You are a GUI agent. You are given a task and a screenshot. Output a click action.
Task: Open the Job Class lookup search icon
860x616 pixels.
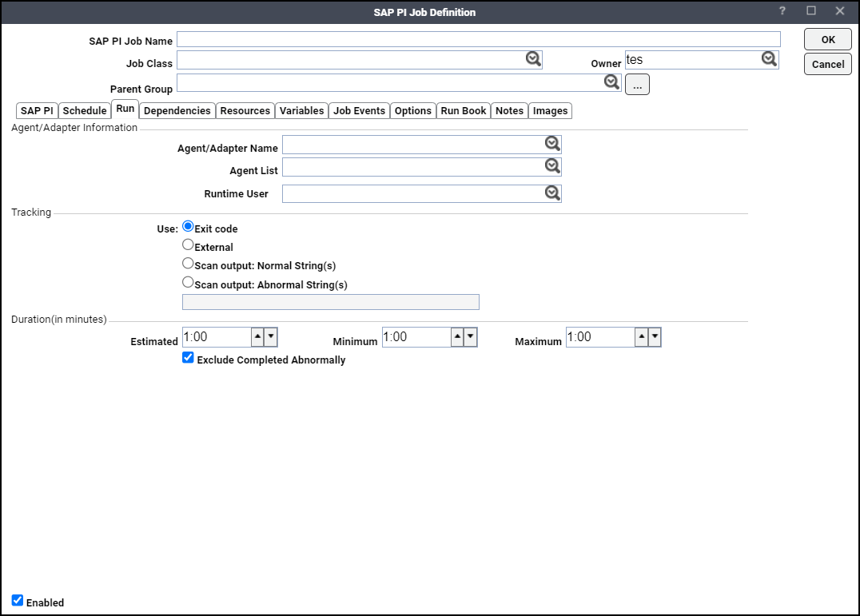(533, 58)
